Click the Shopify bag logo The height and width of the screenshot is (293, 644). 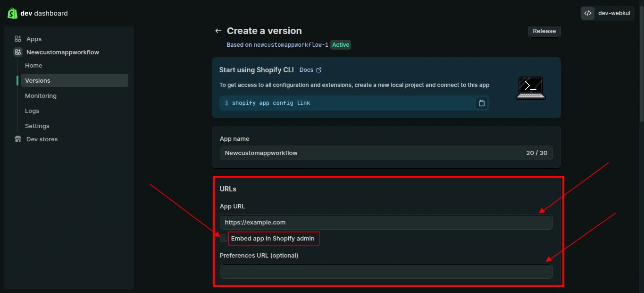(x=12, y=13)
